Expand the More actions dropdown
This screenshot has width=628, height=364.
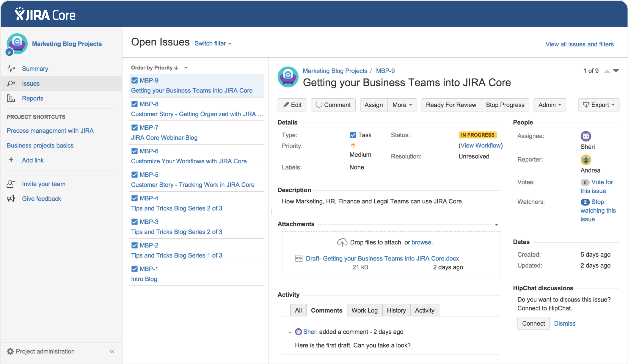402,105
